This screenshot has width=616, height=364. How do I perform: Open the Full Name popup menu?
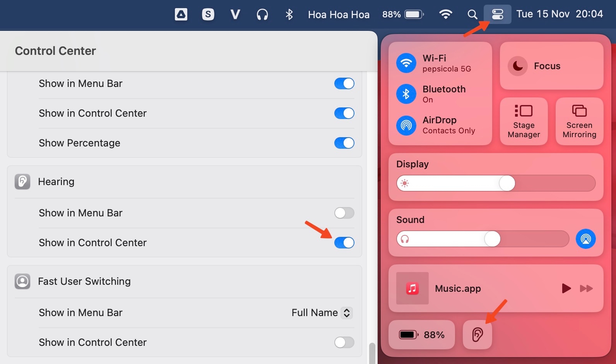point(322,313)
